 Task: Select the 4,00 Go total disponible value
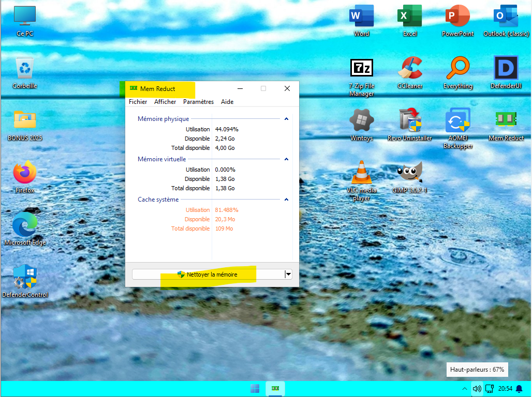tap(225, 148)
